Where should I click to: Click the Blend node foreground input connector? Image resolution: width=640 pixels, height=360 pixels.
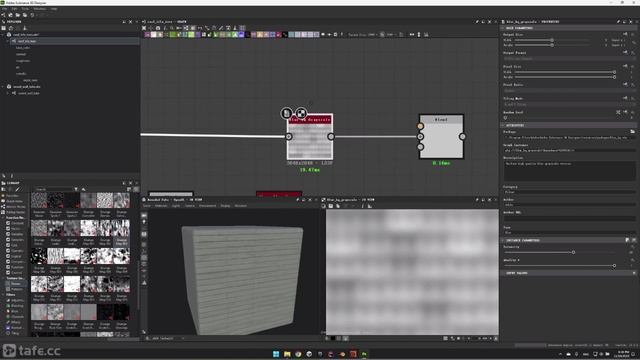(420, 126)
